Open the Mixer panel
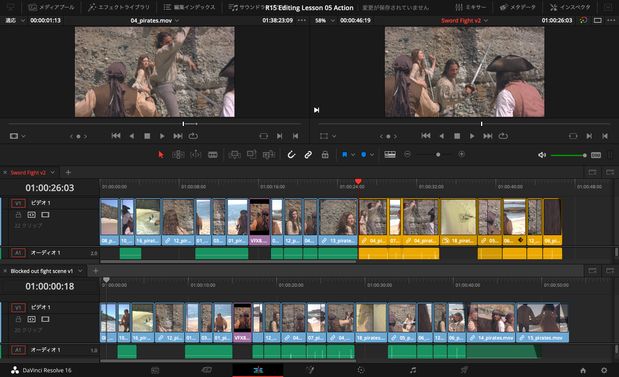 (x=470, y=7)
